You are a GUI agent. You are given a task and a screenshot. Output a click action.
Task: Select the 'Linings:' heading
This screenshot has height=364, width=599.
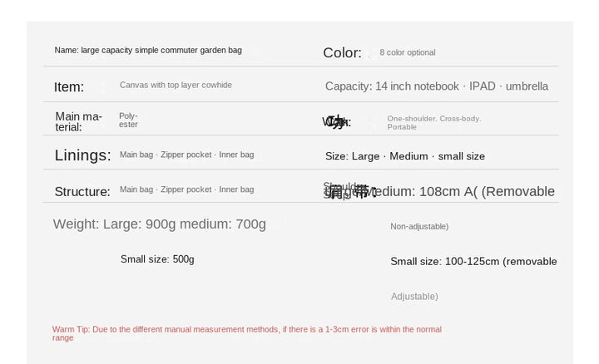click(x=82, y=155)
